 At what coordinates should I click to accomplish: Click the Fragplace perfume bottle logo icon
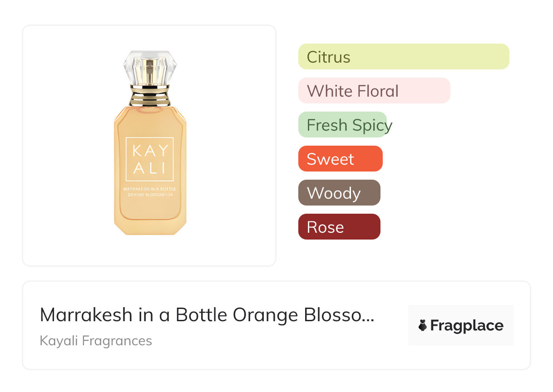tap(423, 325)
